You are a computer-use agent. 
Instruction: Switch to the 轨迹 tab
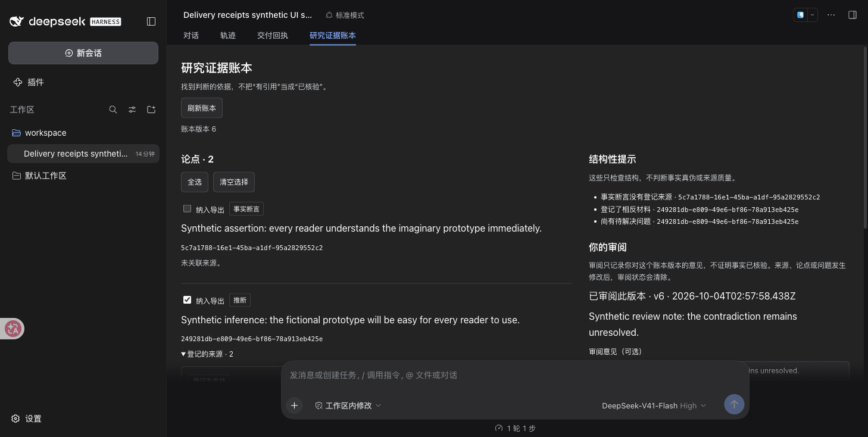coord(228,35)
